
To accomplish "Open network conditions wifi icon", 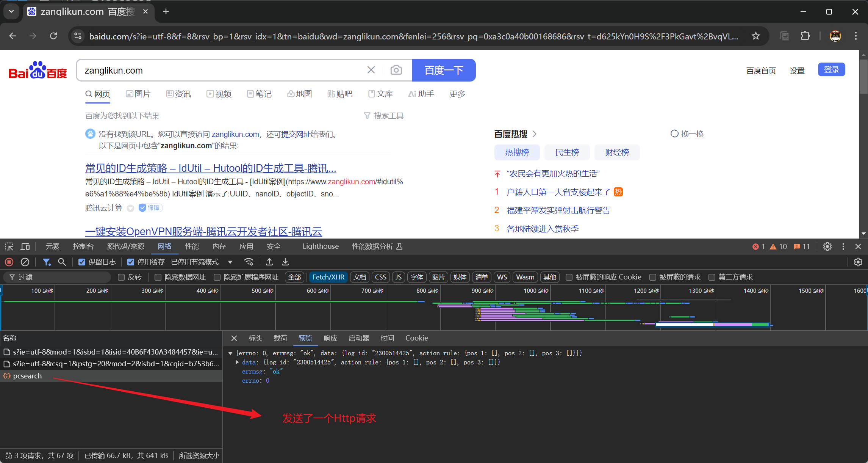I will [x=249, y=262].
